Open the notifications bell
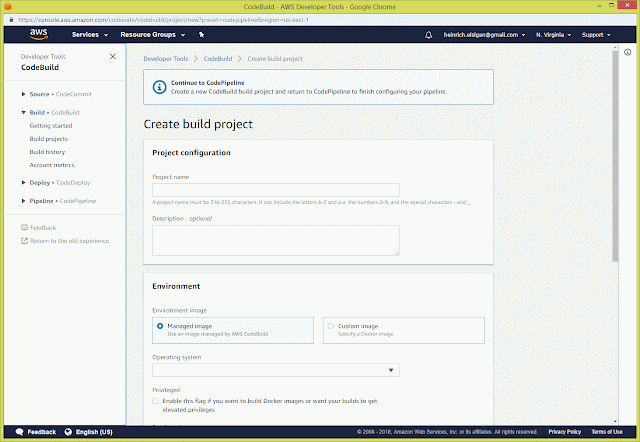The image size is (640, 442). (x=428, y=35)
